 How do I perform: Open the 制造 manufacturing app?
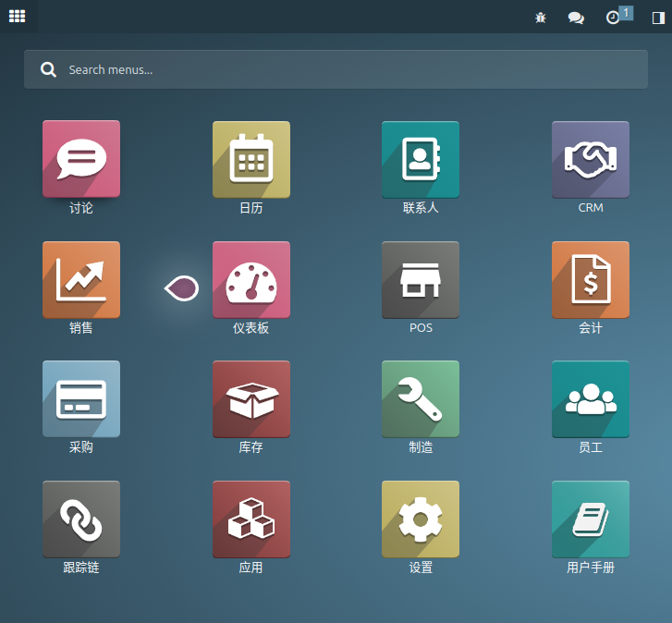pyautogui.click(x=421, y=398)
